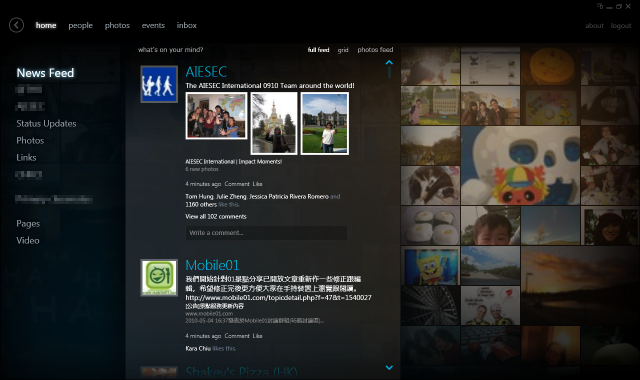This screenshot has height=380, width=640.
Task: Open Jessica Patricia Rivera Romero's profile link
Action: (289, 197)
